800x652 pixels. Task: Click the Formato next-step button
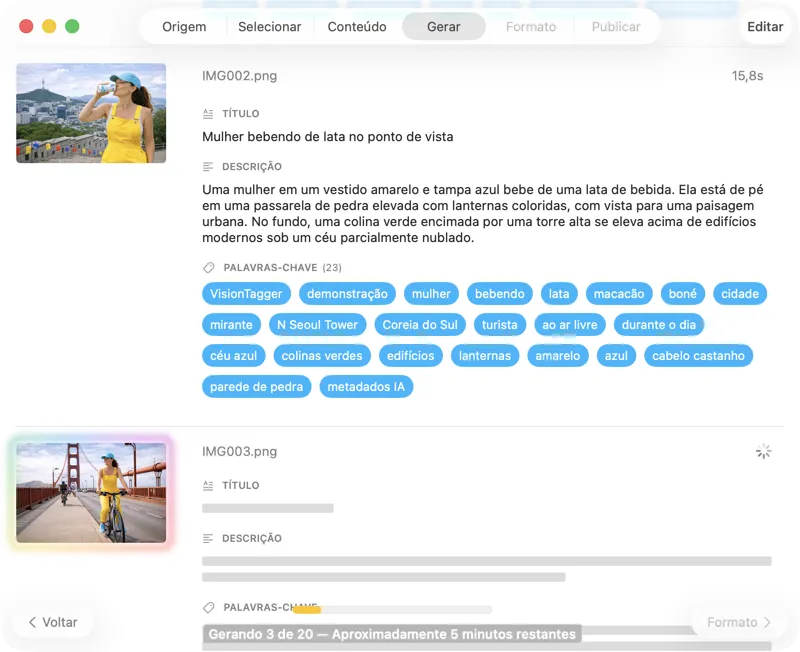coord(739,622)
